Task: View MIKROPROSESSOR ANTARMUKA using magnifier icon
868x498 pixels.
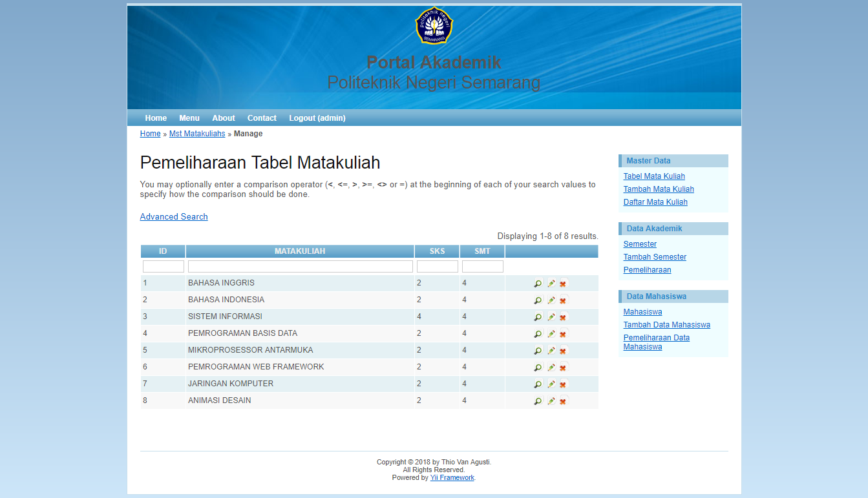Action: (x=538, y=351)
